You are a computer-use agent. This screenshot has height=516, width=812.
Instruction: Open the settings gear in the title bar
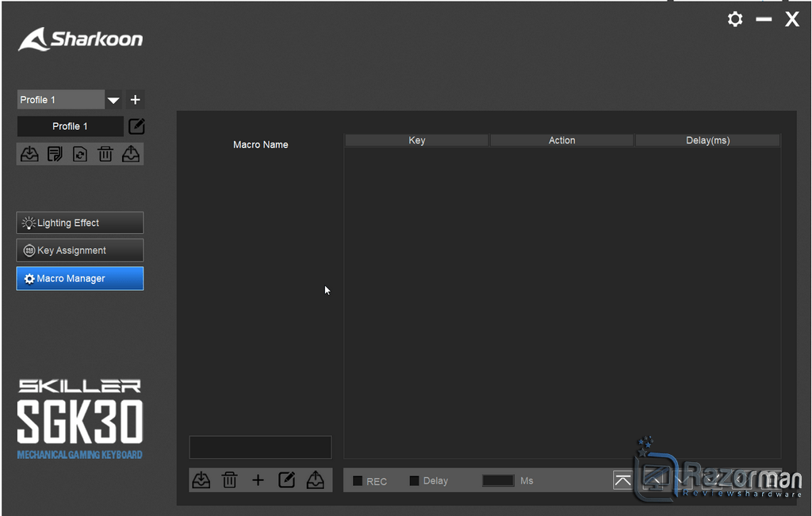click(735, 20)
